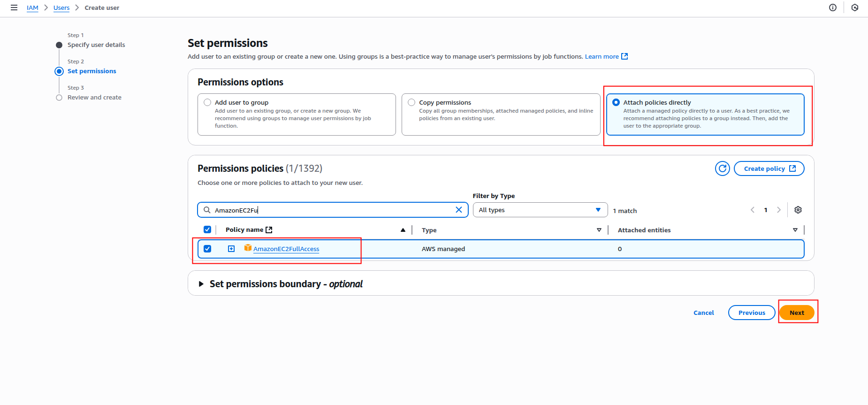Navigate to Users breadcrumb

tap(61, 8)
